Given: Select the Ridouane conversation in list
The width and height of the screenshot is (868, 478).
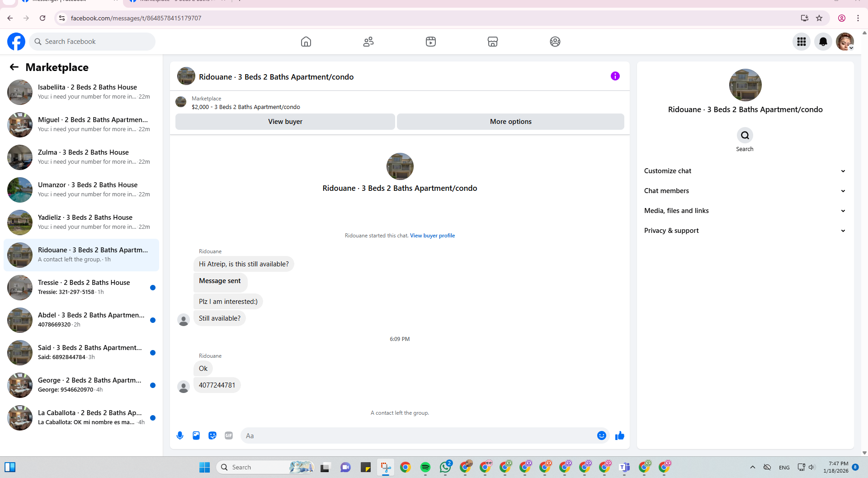Looking at the screenshot, I should (x=81, y=255).
